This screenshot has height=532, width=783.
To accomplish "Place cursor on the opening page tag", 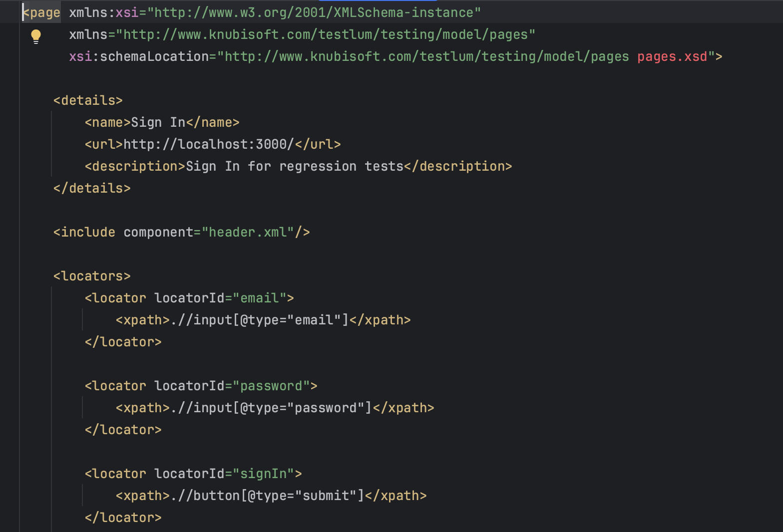I will click(x=42, y=12).
